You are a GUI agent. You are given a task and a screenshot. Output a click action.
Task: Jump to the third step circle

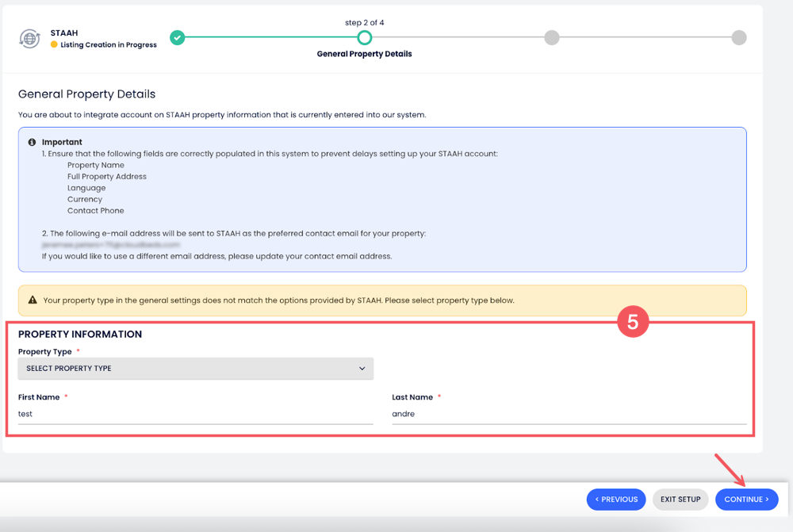coord(552,37)
